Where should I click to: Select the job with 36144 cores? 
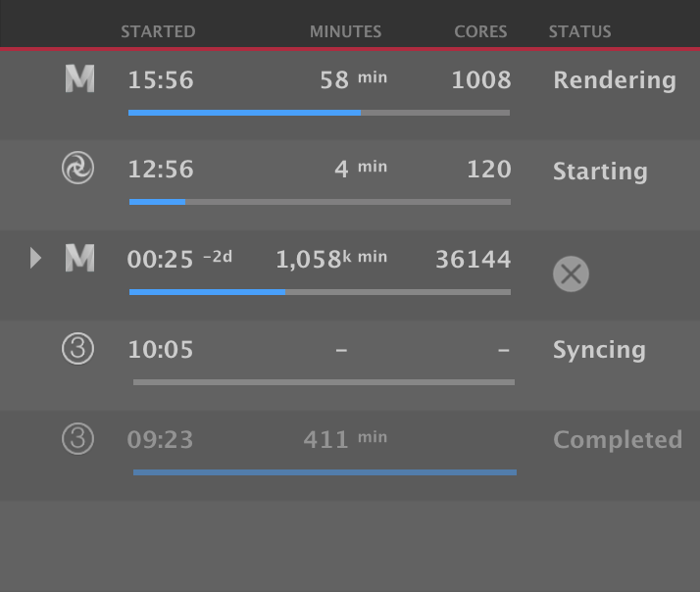coord(473,260)
